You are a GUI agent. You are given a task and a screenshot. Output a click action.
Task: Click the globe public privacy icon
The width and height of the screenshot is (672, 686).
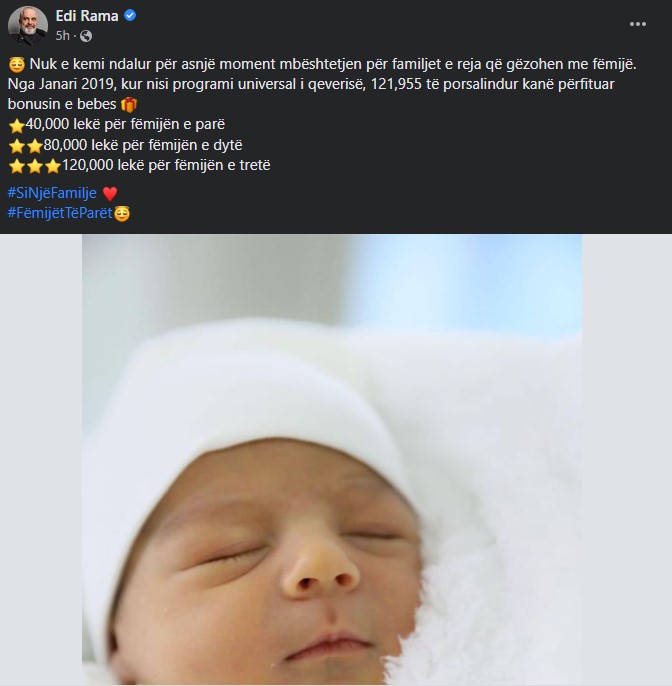[86, 36]
